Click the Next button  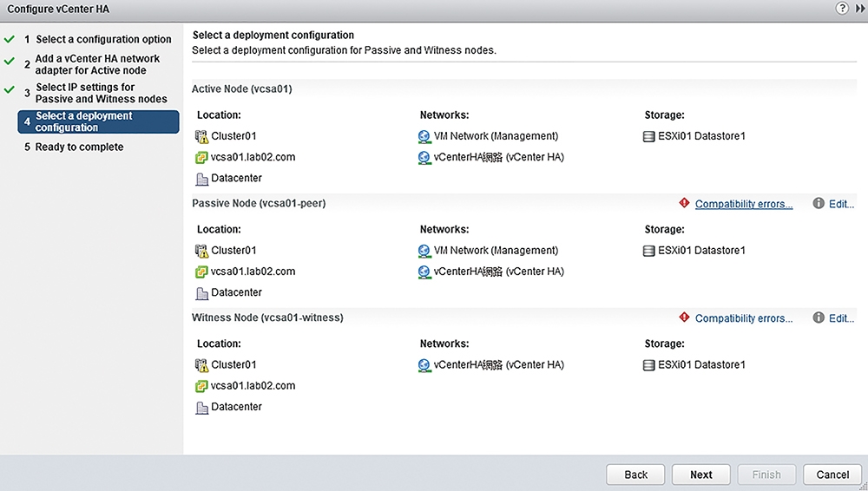pyautogui.click(x=700, y=475)
